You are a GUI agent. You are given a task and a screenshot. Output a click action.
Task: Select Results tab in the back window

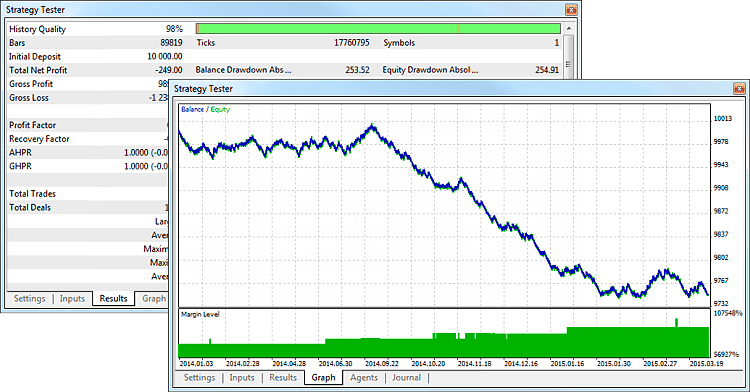113,299
